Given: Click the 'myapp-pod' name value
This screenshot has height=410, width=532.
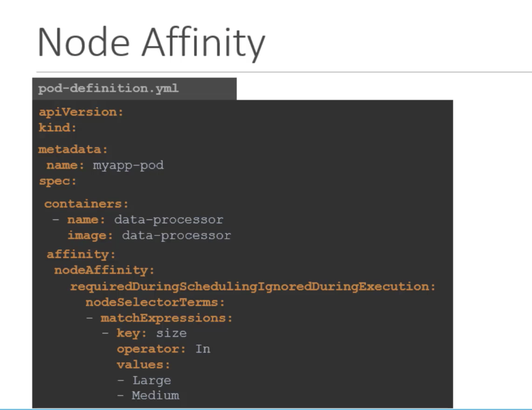Looking at the screenshot, I should pyautogui.click(x=128, y=165).
